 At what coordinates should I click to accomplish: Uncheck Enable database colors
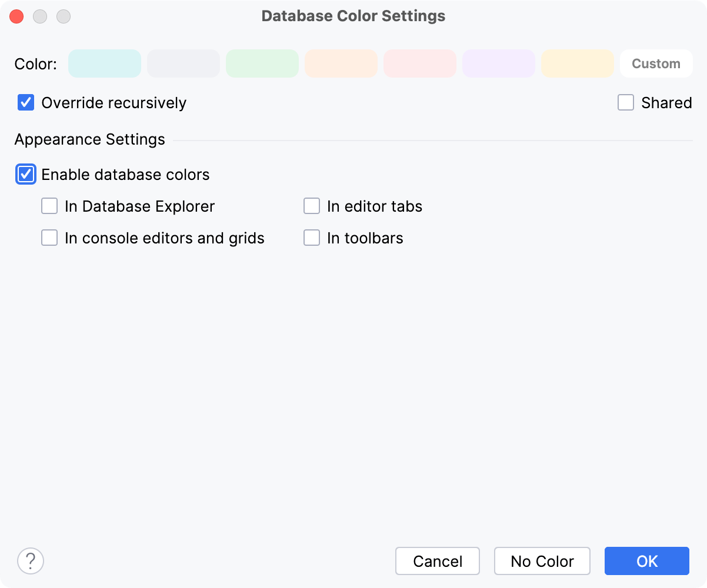25,174
